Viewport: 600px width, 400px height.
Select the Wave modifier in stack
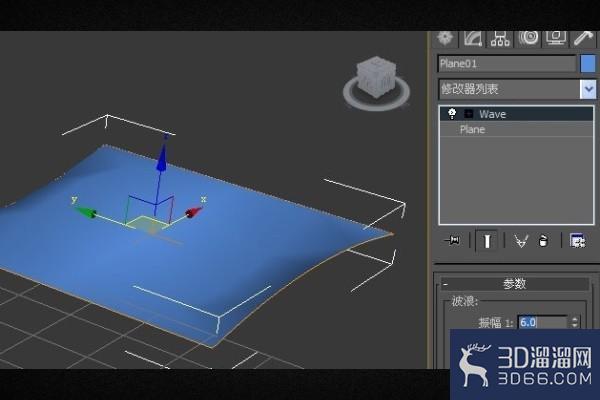point(517,114)
